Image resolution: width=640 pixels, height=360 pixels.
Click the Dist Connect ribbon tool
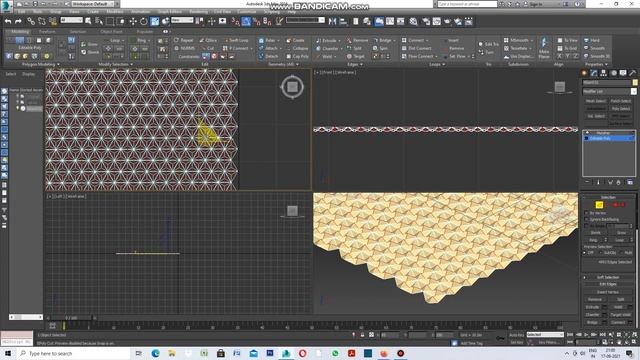pos(416,48)
